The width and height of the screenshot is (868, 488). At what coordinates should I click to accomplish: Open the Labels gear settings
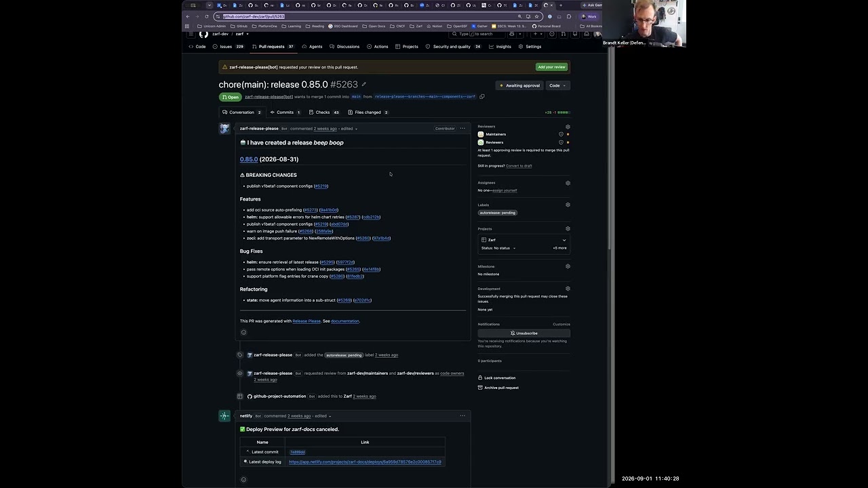(x=568, y=205)
